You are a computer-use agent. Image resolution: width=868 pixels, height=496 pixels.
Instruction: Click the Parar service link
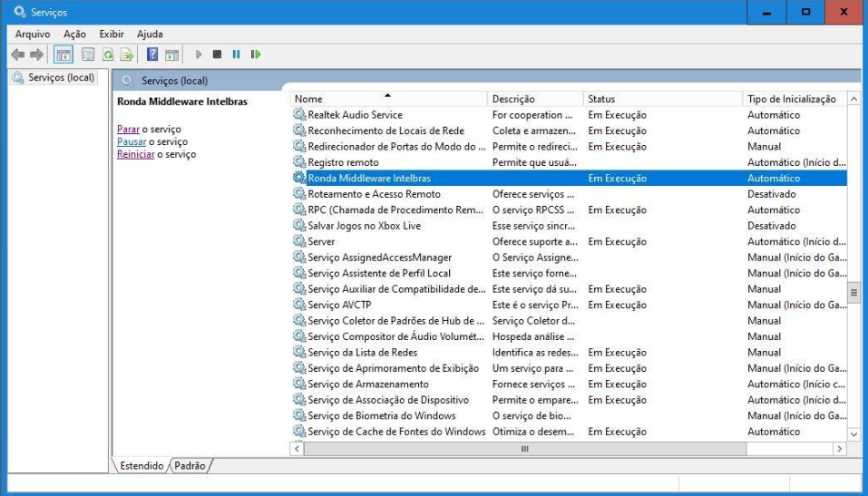point(128,130)
